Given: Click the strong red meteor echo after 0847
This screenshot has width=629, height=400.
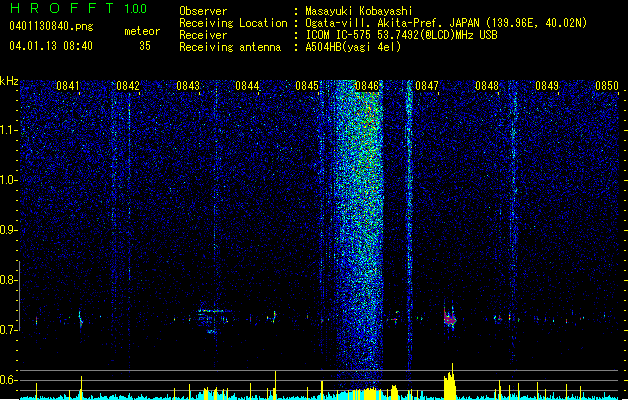Looking at the screenshot, I should (x=449, y=318).
